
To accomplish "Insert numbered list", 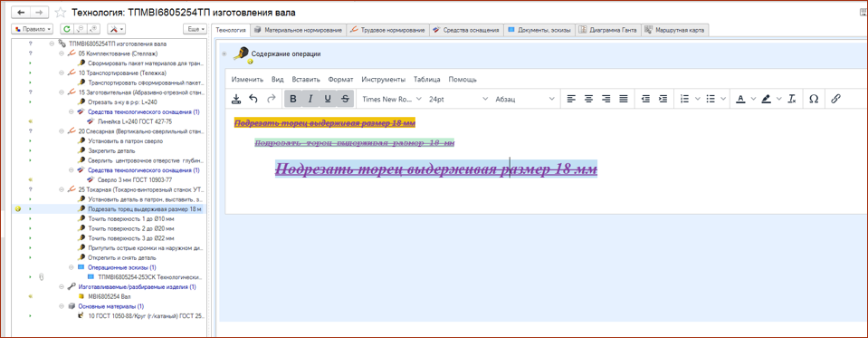I will pyautogui.click(x=684, y=99).
